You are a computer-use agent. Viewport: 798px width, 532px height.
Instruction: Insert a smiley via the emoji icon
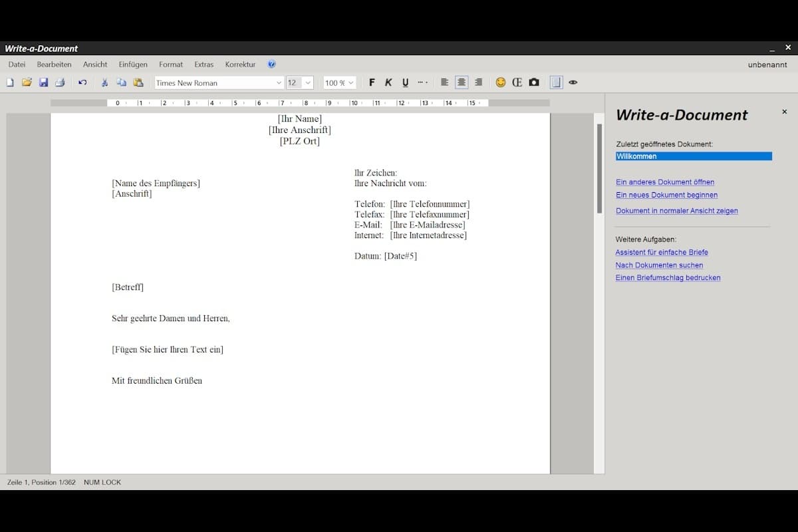(x=501, y=82)
